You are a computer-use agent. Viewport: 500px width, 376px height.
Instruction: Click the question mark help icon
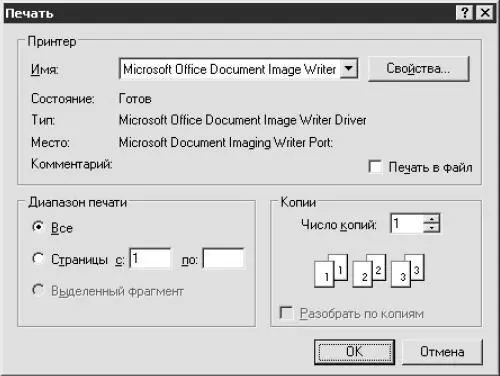coord(464,13)
